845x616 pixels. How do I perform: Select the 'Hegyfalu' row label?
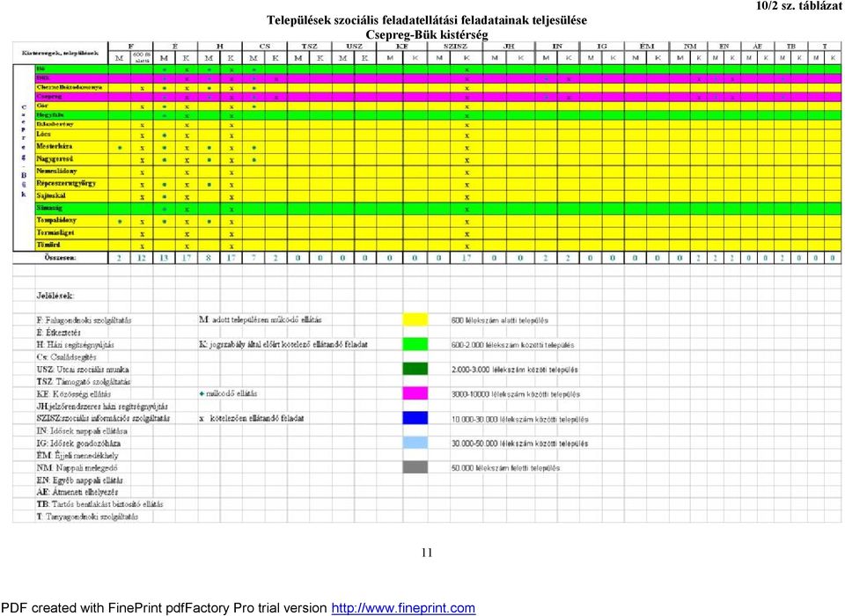click(x=50, y=114)
